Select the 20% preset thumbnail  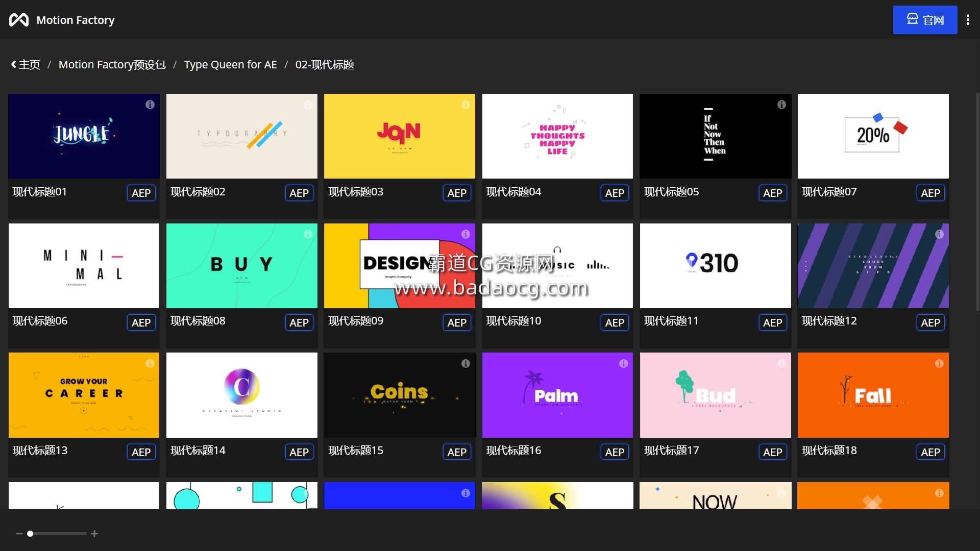(873, 136)
